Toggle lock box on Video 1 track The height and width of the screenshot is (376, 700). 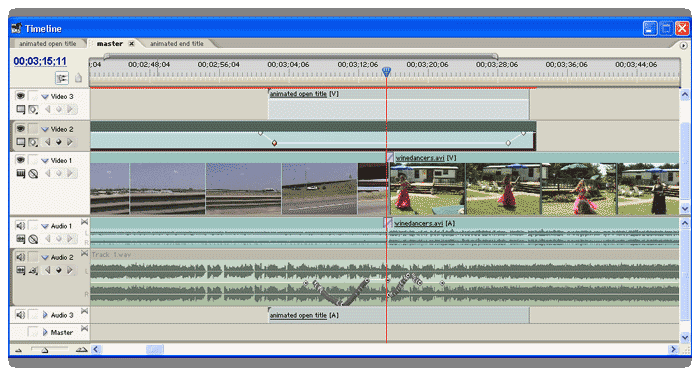pos(33,160)
